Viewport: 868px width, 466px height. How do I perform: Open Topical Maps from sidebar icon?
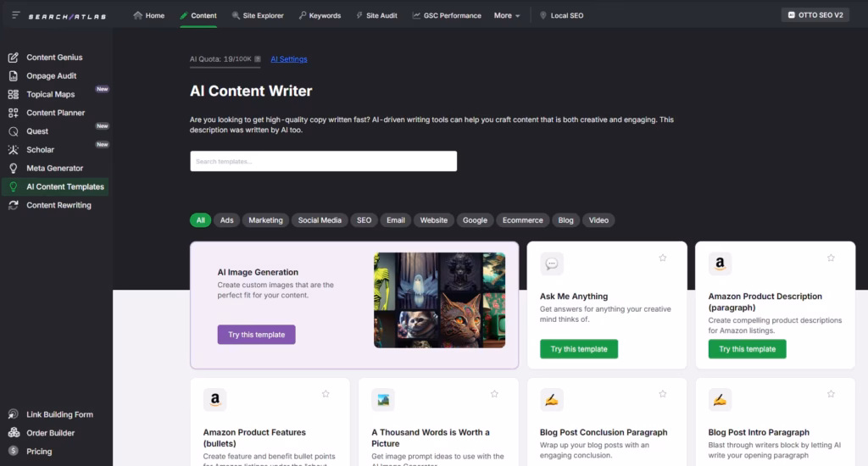[13, 95]
